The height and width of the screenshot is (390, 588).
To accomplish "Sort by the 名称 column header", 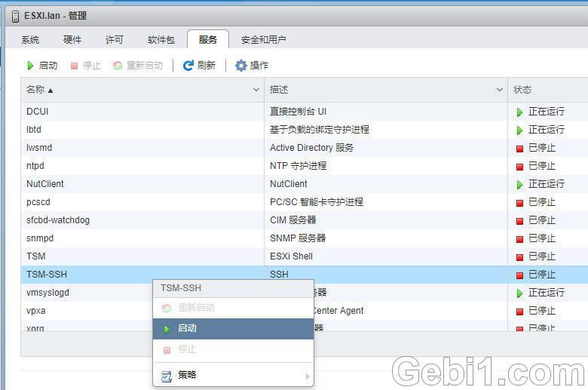I will pos(40,90).
